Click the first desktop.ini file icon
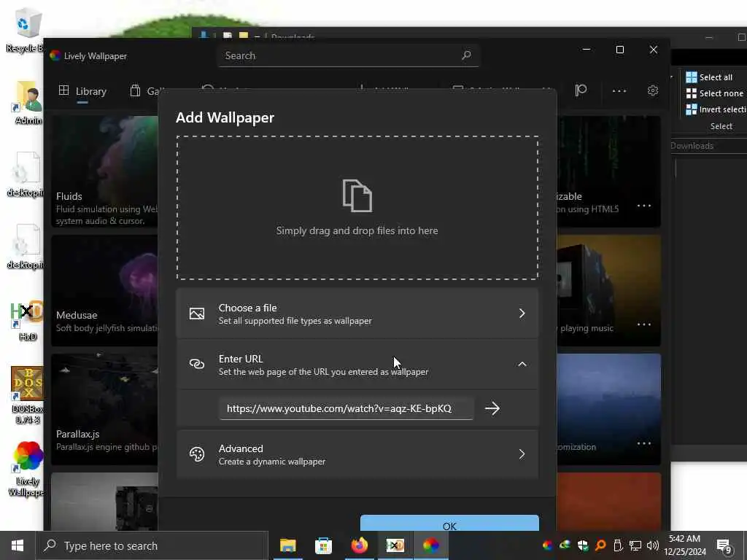The width and height of the screenshot is (747, 560). click(x=25, y=175)
